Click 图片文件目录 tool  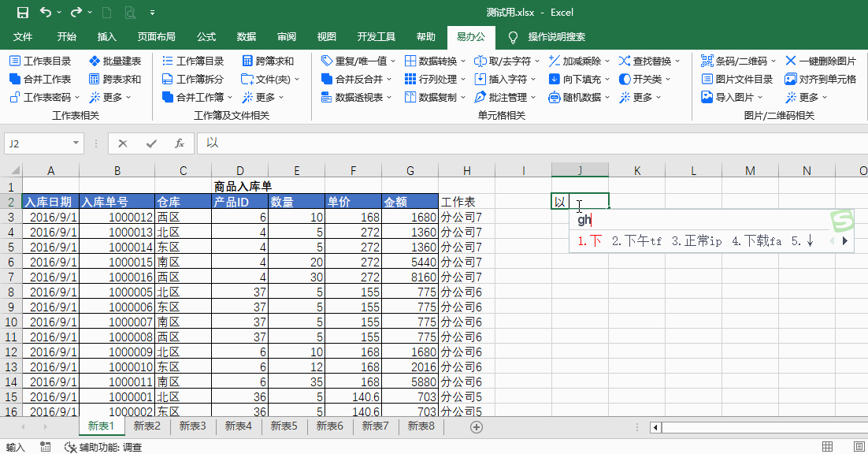pyautogui.click(x=736, y=79)
